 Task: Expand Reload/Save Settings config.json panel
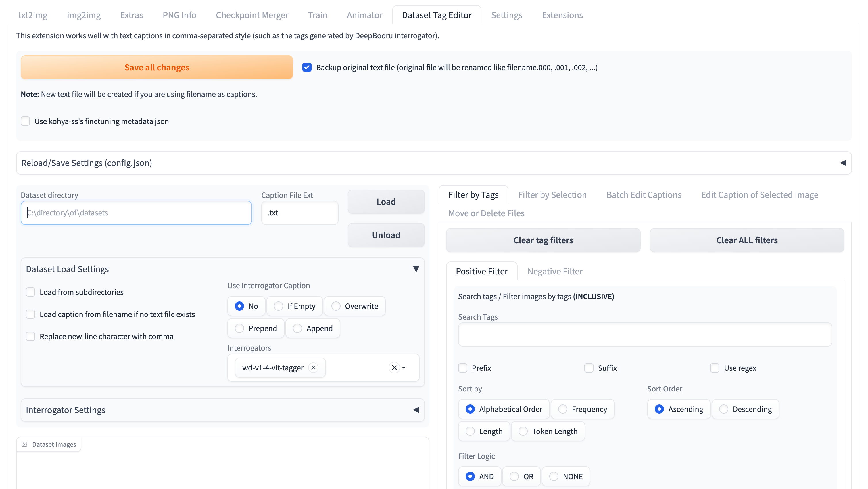coord(843,163)
